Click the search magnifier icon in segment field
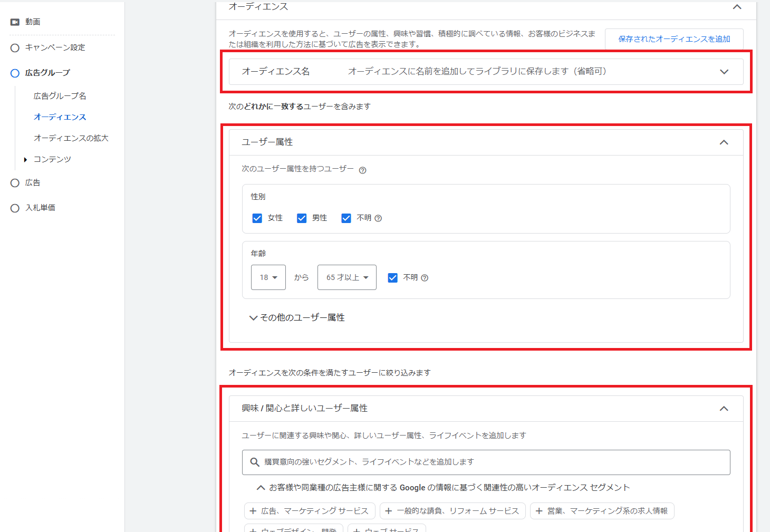Viewport: 770px width, 532px height. pyautogui.click(x=254, y=462)
